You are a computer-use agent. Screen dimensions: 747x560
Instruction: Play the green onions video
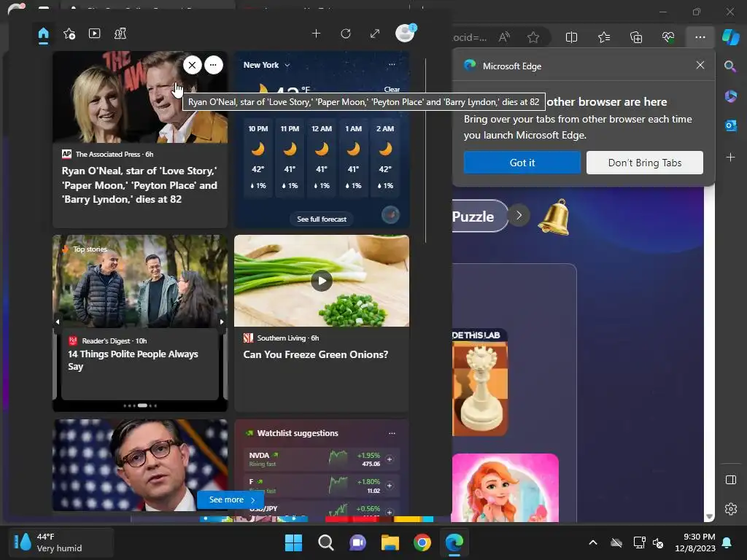tap(322, 281)
